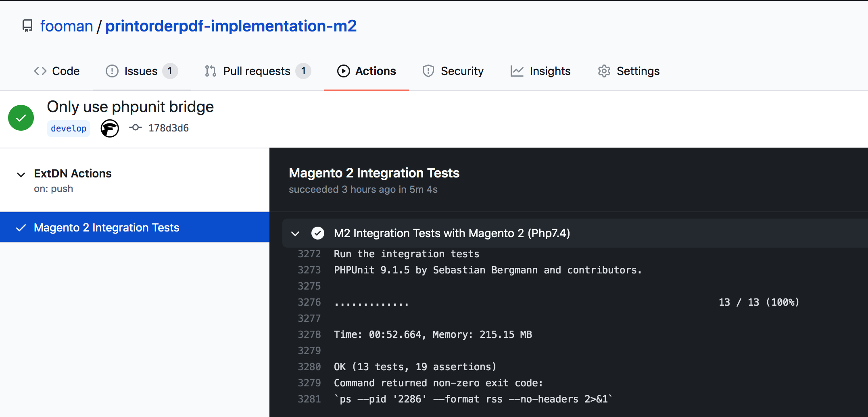This screenshot has width=868, height=417.
Task: Open the fooman user profile link
Action: [x=67, y=25]
